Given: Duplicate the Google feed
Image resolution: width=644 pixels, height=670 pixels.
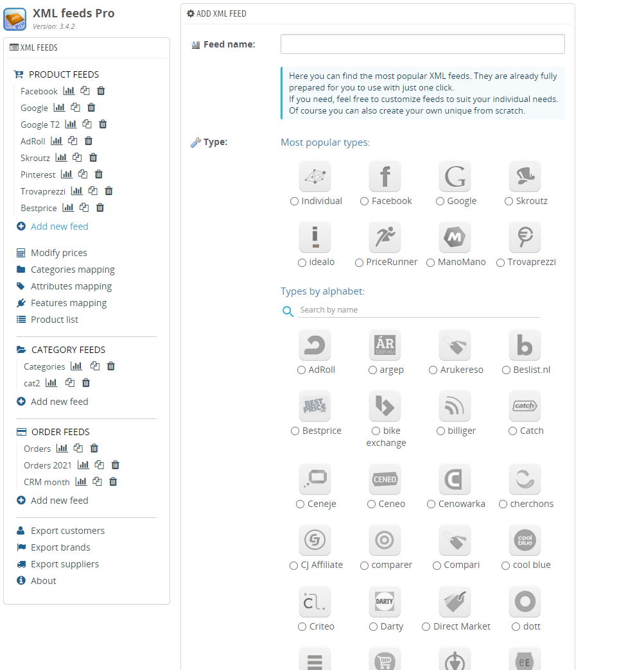Looking at the screenshot, I should [75, 108].
